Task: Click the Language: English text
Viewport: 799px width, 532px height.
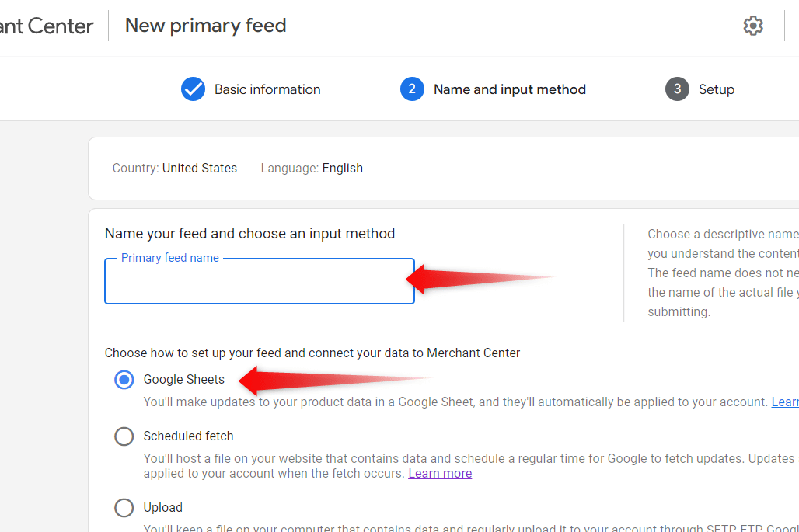Action: (312, 168)
